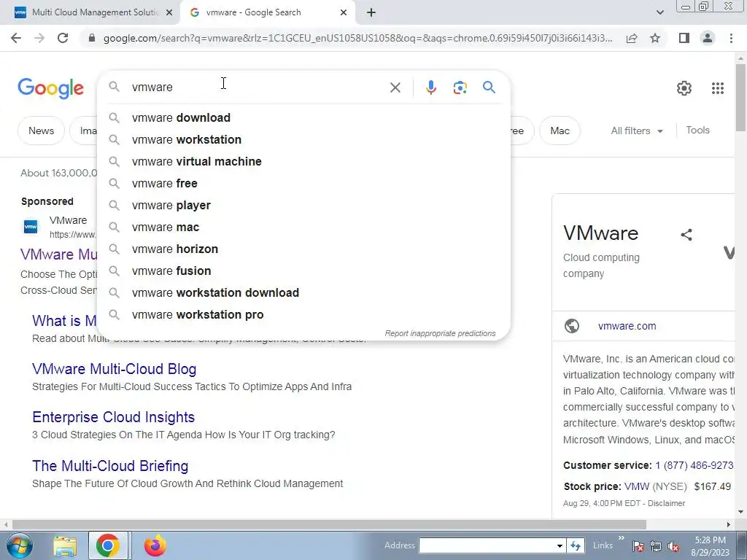Choose suggestion vmware workstation download
747x560 pixels.
(303, 293)
